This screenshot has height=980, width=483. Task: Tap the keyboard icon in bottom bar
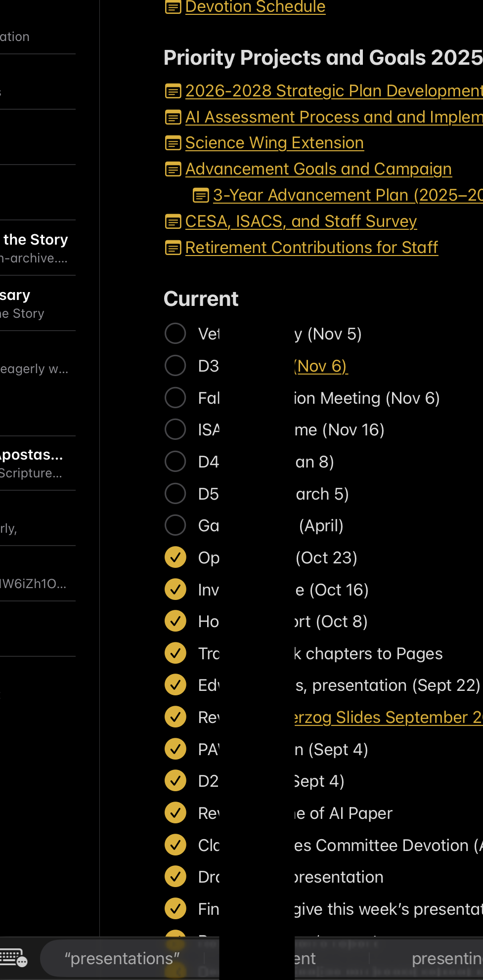coord(13,958)
